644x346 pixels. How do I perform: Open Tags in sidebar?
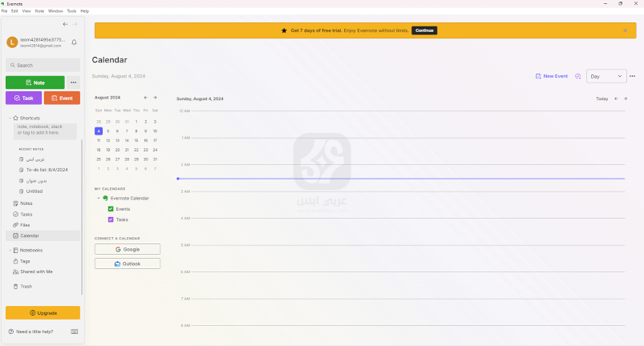coord(43,261)
